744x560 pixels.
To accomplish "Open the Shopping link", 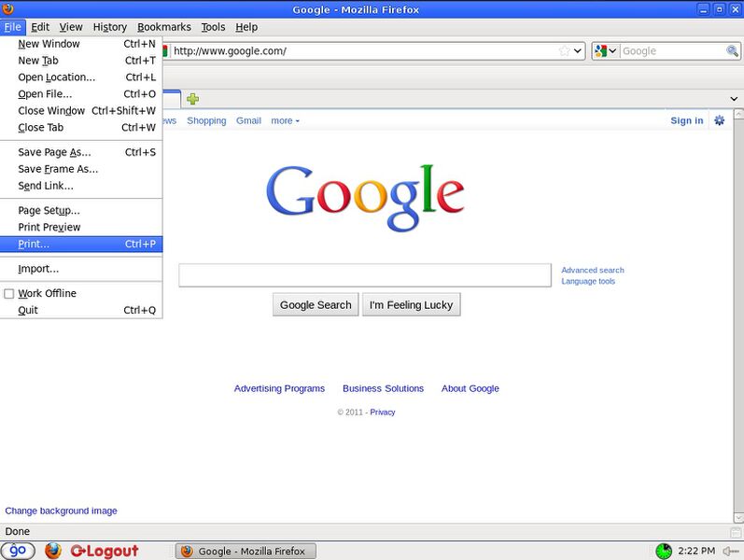I will pos(206,120).
